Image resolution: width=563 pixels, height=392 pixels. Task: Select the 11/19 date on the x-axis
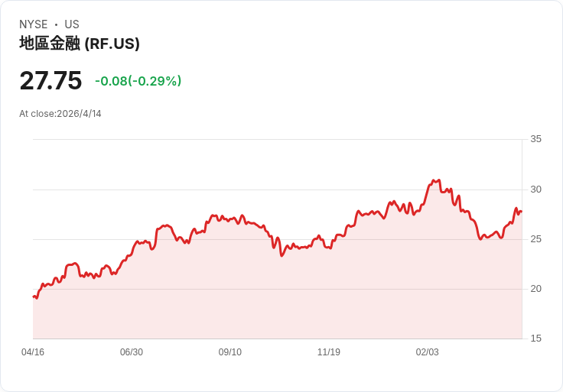tap(329, 352)
